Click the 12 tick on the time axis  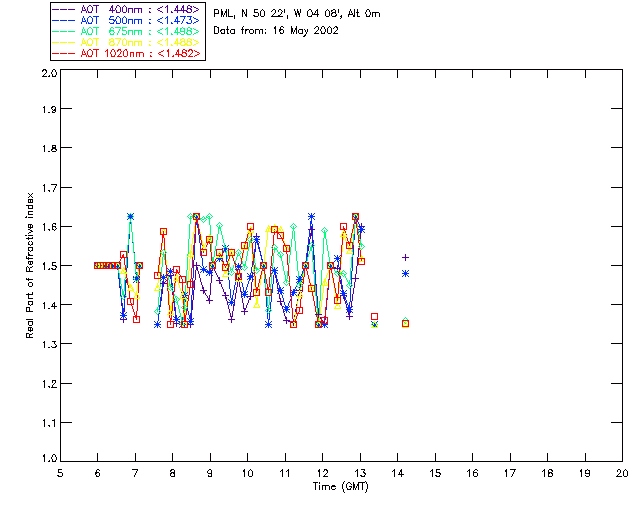(323, 473)
